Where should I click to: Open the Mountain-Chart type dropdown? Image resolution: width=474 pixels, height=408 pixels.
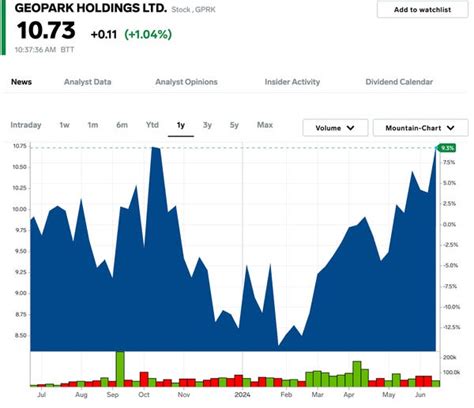coord(420,128)
